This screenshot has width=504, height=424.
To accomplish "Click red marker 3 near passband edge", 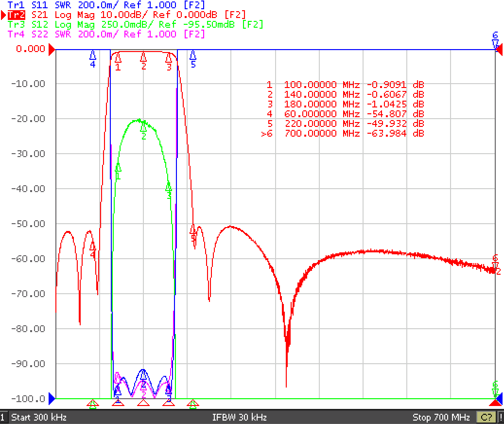I will (x=169, y=58).
